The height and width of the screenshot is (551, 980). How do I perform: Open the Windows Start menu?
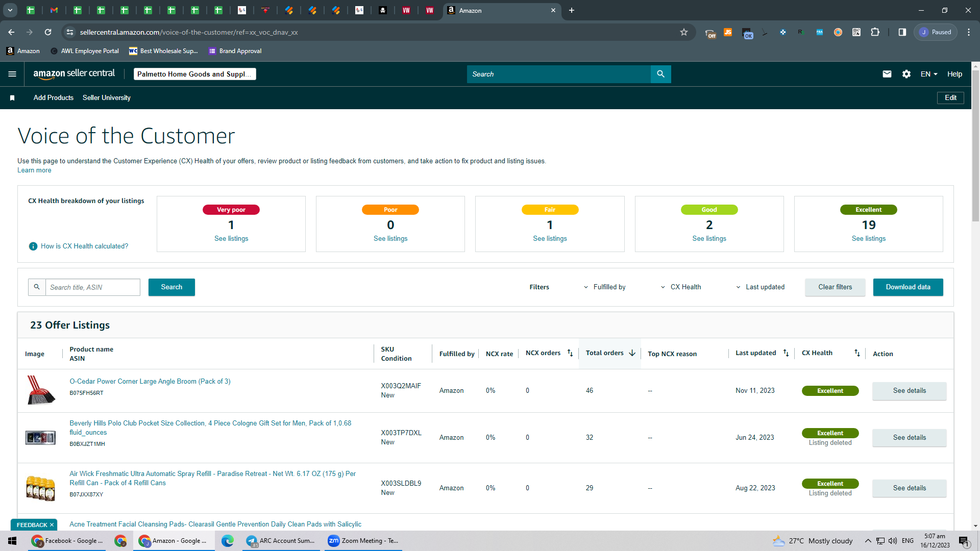click(x=12, y=541)
